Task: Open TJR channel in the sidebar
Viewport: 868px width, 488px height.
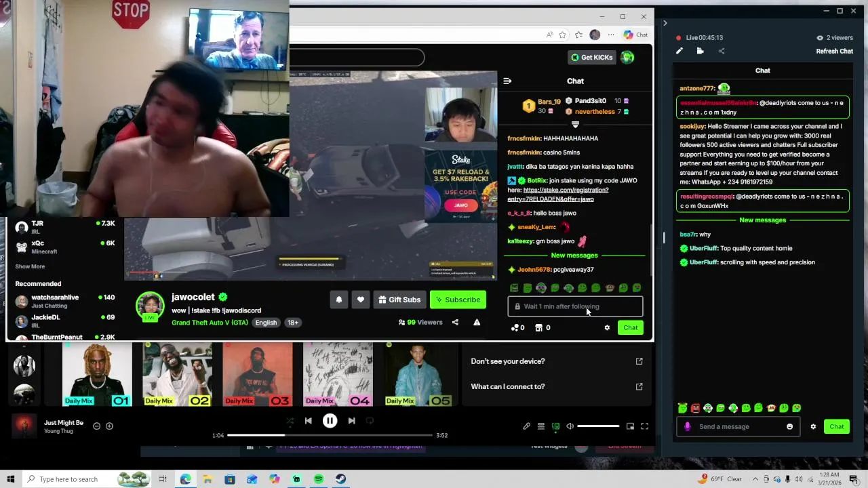Action: 65,227
